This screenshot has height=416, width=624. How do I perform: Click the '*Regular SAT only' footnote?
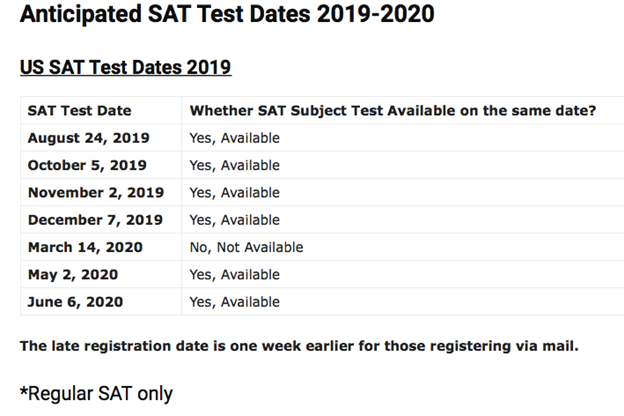pos(96,394)
